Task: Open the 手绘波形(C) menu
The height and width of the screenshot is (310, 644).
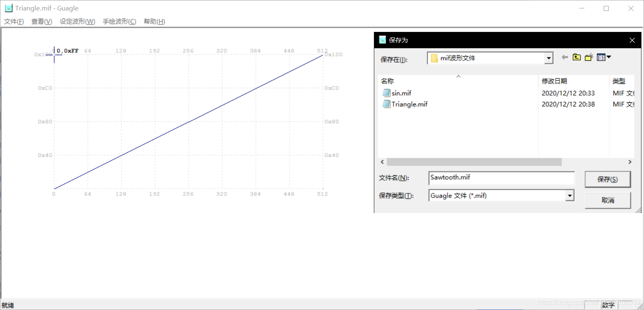Action: 119,21
